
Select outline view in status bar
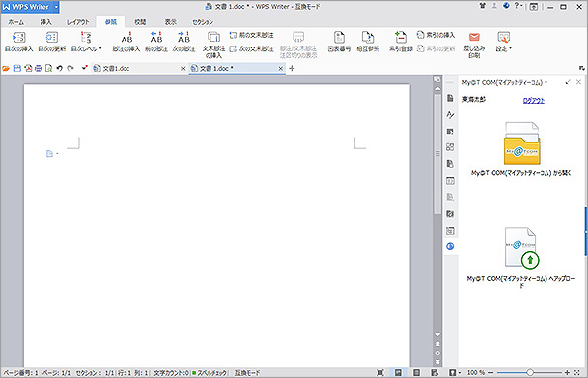(x=416, y=372)
